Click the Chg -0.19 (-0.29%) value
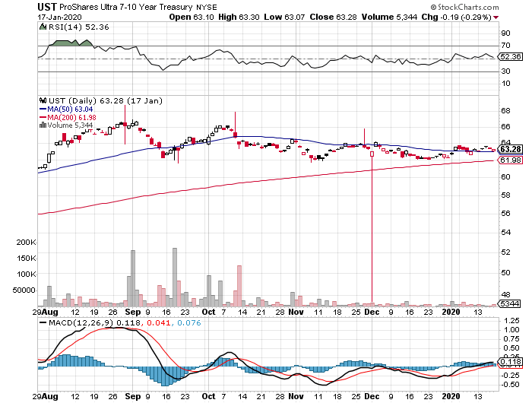 pyautogui.click(x=456, y=17)
